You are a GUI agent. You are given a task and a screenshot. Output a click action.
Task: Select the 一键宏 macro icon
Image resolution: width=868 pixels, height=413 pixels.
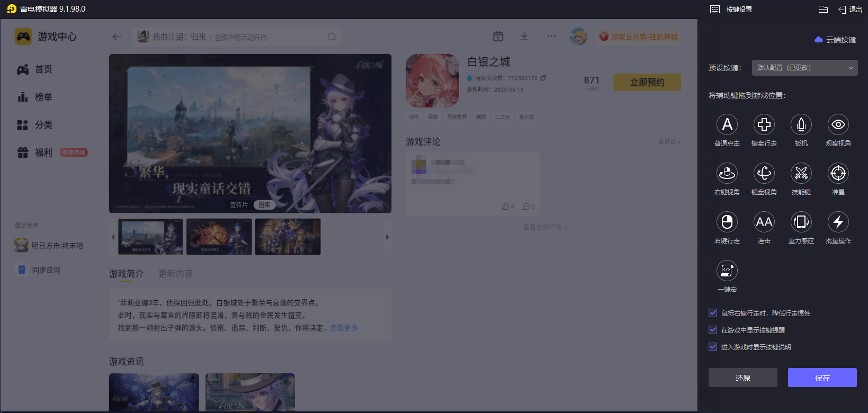click(x=727, y=271)
